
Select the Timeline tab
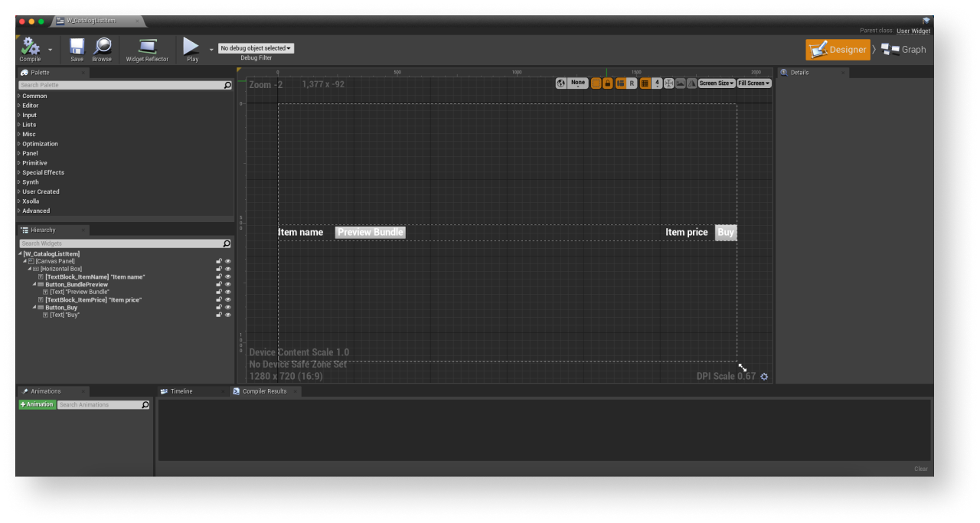pos(181,391)
